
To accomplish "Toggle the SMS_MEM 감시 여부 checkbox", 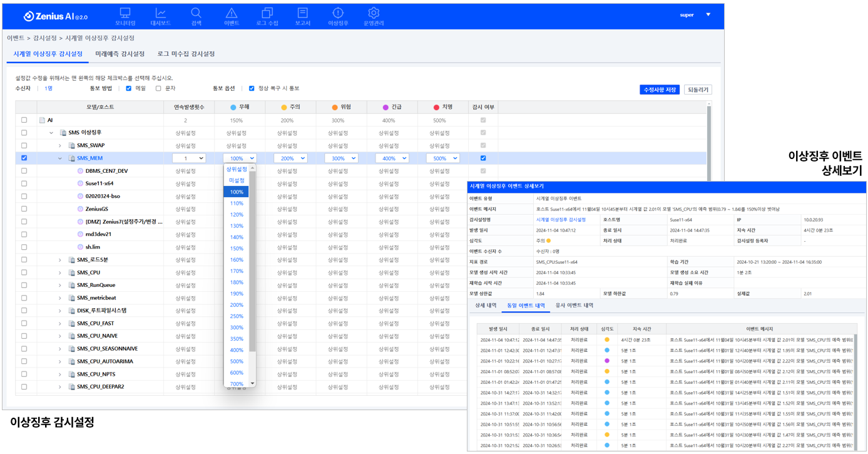I will tap(483, 158).
